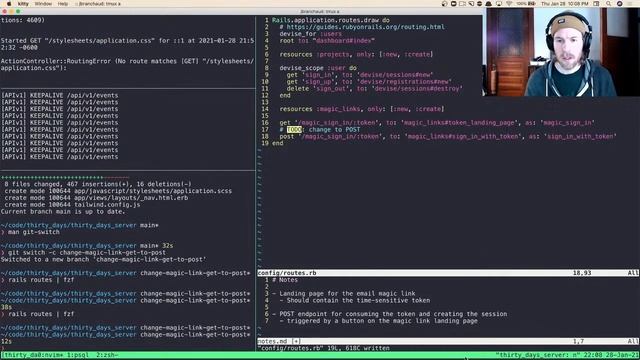Image resolution: width=640 pixels, height=360 pixels.
Task: Click the get '/magic_sign_in/:token' line 16
Action: (x=437, y=122)
